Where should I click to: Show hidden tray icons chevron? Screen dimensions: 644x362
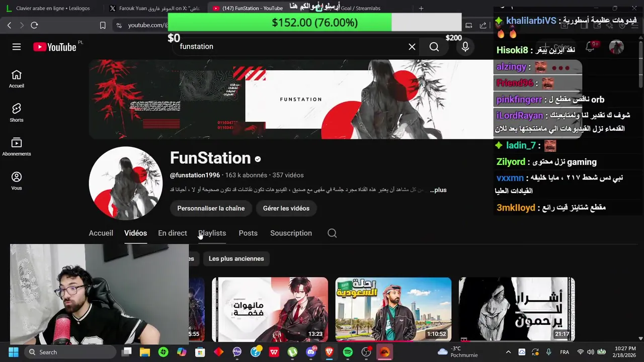click(x=508, y=352)
